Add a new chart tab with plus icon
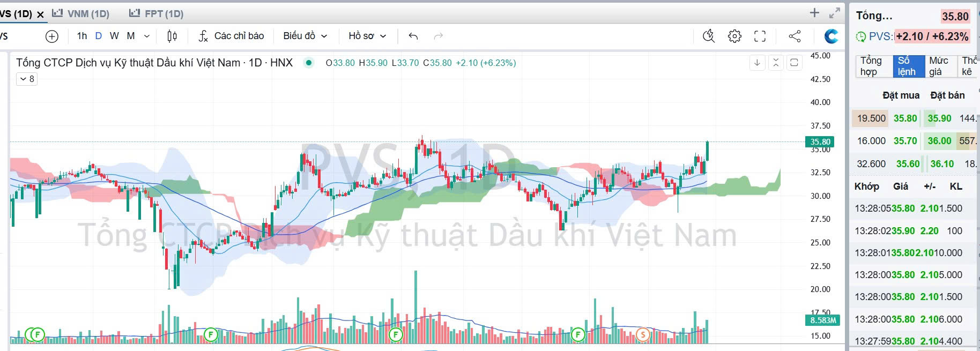 pos(814,13)
